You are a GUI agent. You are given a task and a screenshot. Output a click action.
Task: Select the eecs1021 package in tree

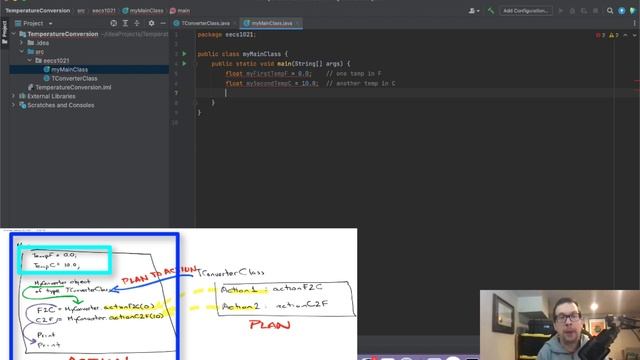(52, 60)
